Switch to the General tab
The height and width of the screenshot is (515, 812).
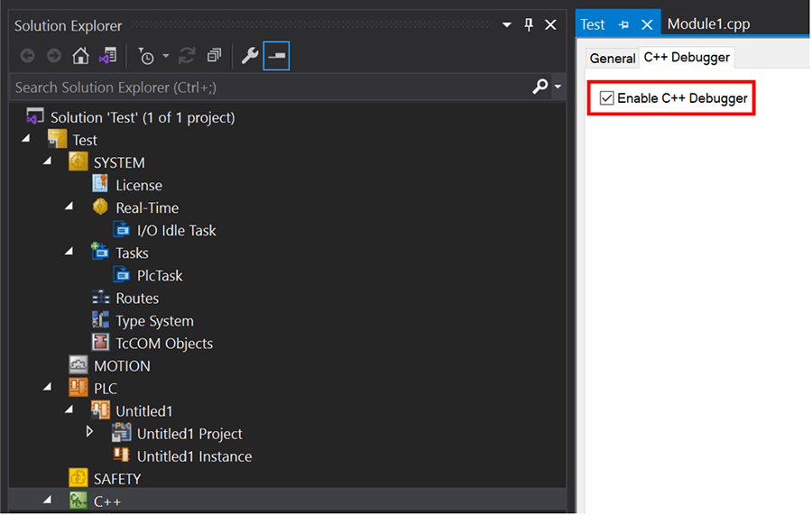pyautogui.click(x=612, y=58)
